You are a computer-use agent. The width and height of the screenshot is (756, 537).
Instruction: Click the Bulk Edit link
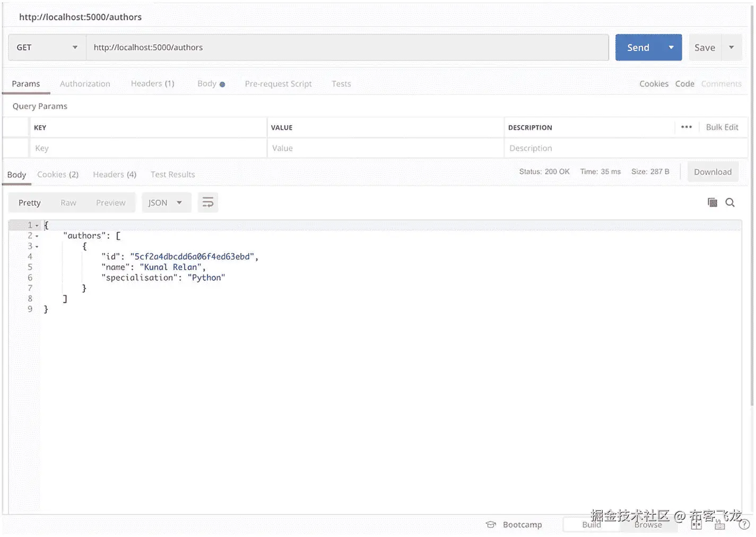pyautogui.click(x=722, y=127)
